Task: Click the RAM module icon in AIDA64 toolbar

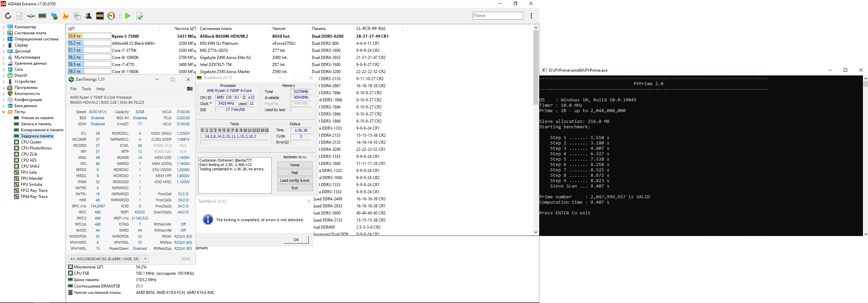Action: pyautogui.click(x=42, y=16)
